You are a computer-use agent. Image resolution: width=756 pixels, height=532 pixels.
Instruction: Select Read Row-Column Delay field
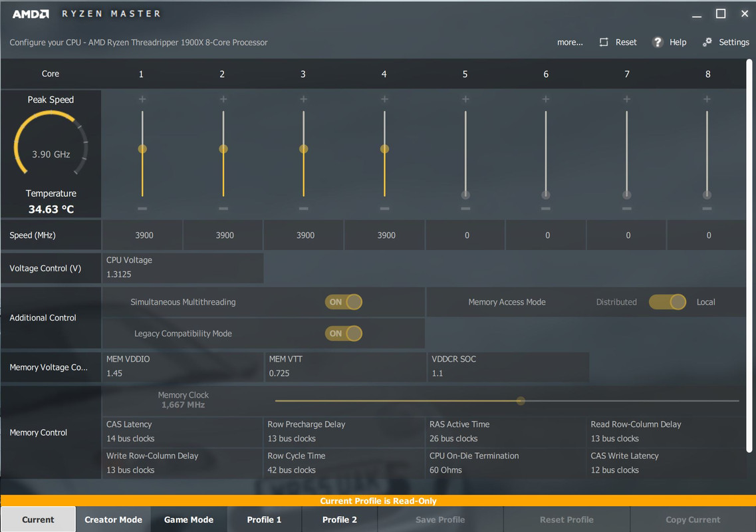tap(667, 432)
